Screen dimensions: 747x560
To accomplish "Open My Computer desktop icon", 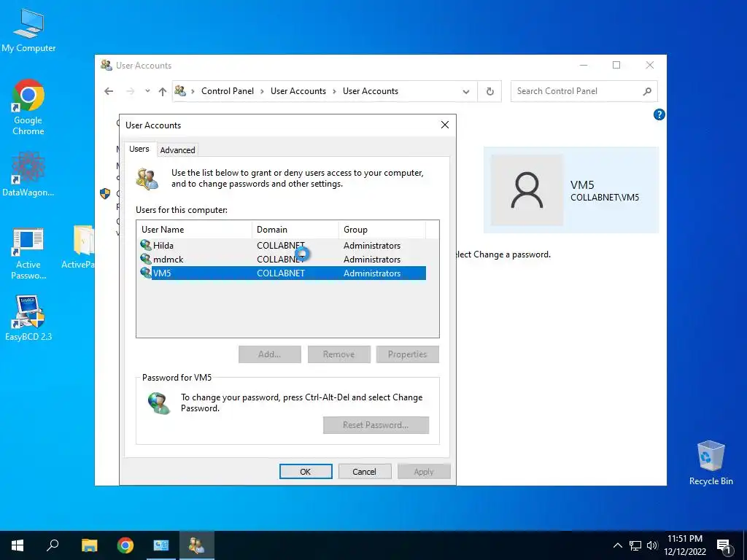I will (28, 31).
